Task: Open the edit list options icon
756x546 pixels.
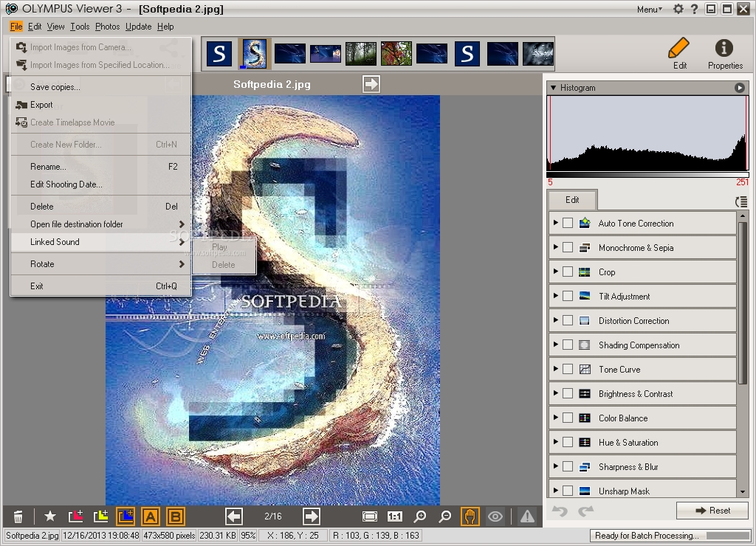Action: [741, 202]
